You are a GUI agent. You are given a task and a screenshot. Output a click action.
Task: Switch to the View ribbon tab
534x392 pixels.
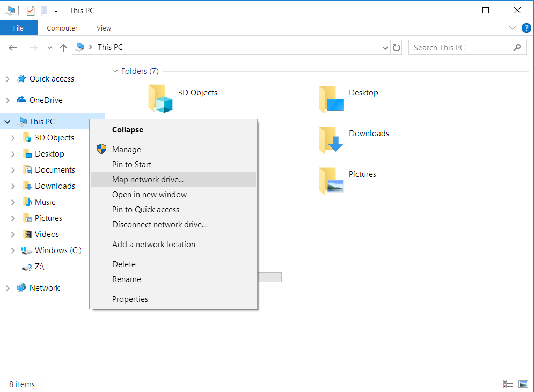103,28
